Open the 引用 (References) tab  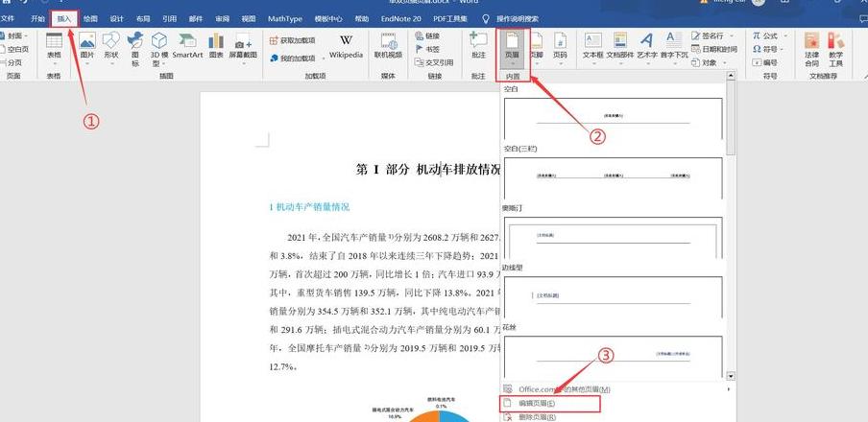[x=169, y=19]
